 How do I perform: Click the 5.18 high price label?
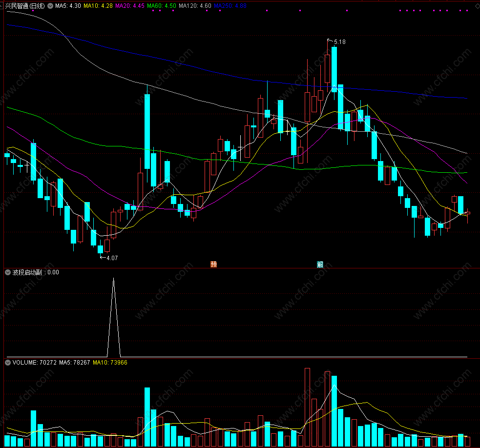click(x=339, y=42)
